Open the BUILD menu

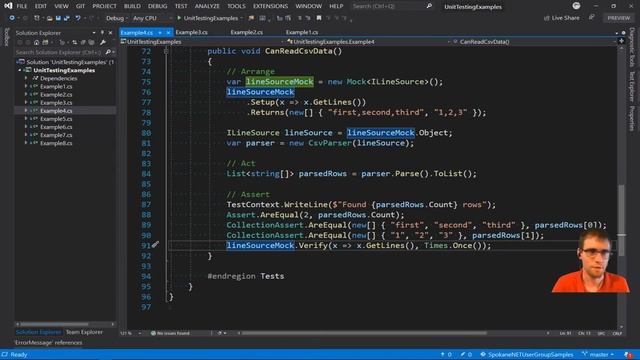[132, 6]
